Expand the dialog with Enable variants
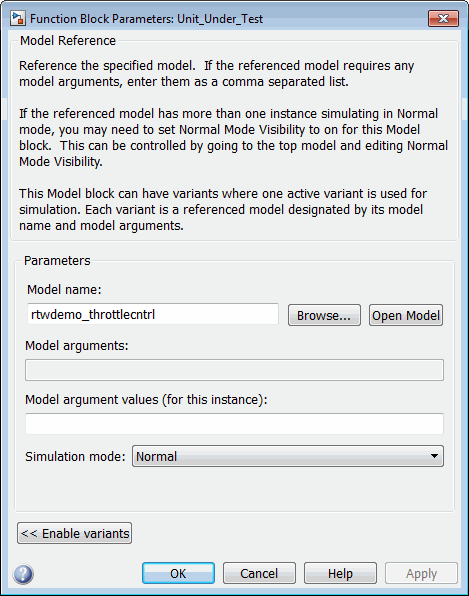This screenshot has height=596, width=469. pos(74,533)
